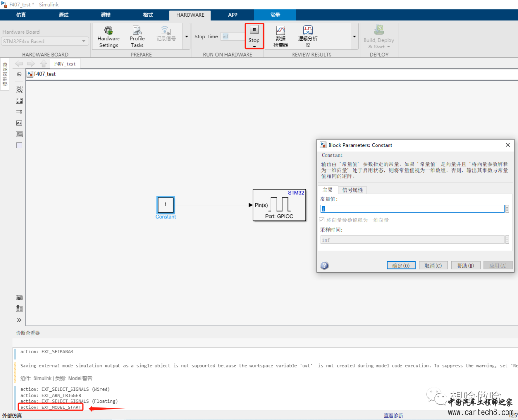The image size is (518, 420).
Task: Click 'action: EXT_SETPARAM' log line
Action: pyautogui.click(x=47, y=351)
